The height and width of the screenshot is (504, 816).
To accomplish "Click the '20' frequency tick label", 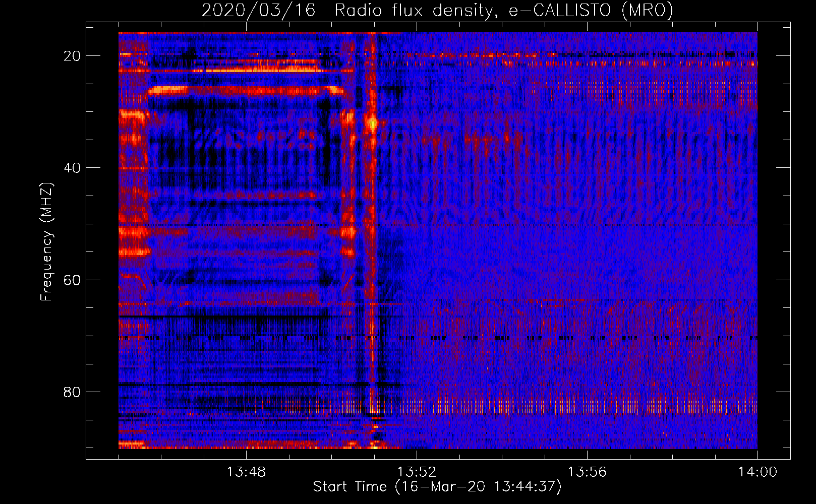I will tap(73, 56).
